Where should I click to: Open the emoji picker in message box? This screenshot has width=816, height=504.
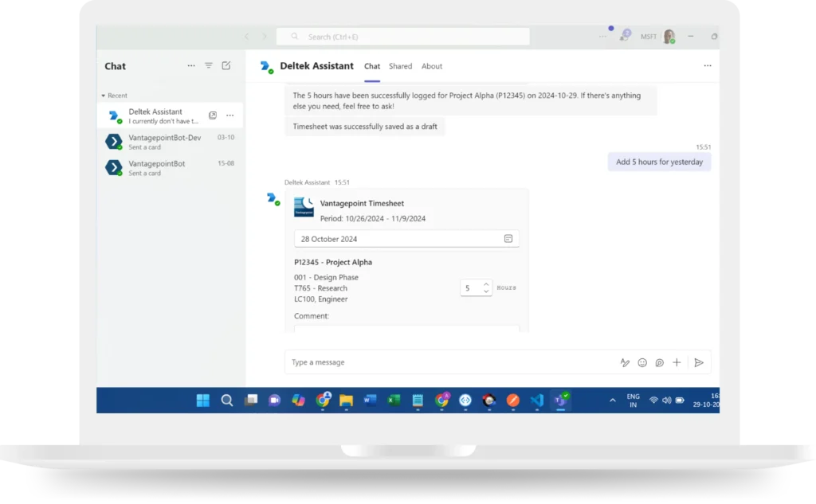tap(642, 362)
